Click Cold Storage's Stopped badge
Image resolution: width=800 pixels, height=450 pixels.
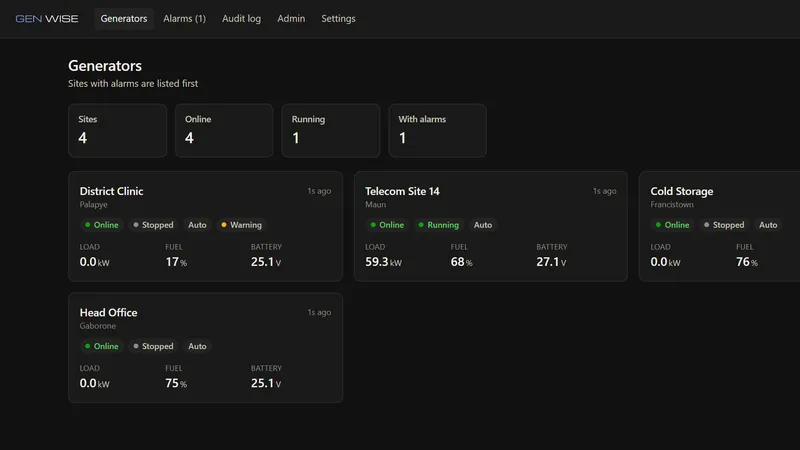click(724, 225)
